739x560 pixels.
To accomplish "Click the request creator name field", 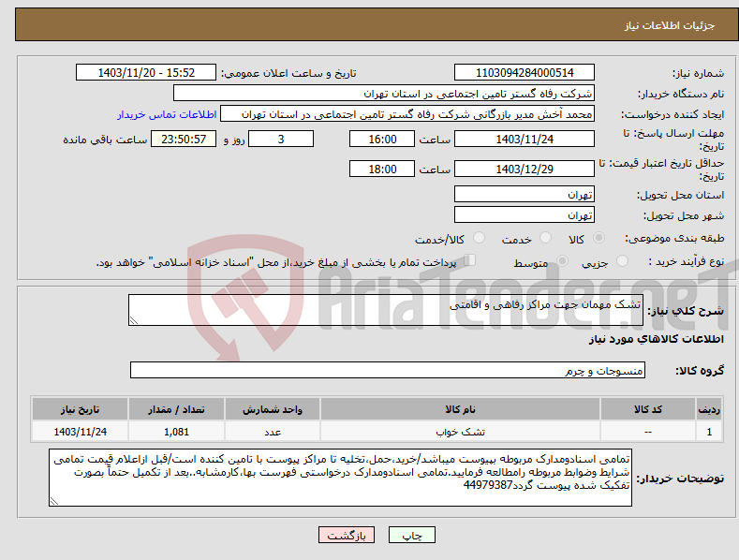I will click(407, 114).
